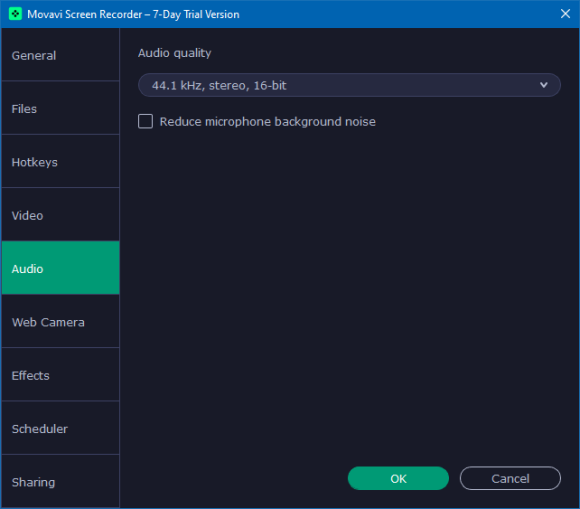Switch to Sharing settings
The height and width of the screenshot is (509, 580).
coord(61,481)
